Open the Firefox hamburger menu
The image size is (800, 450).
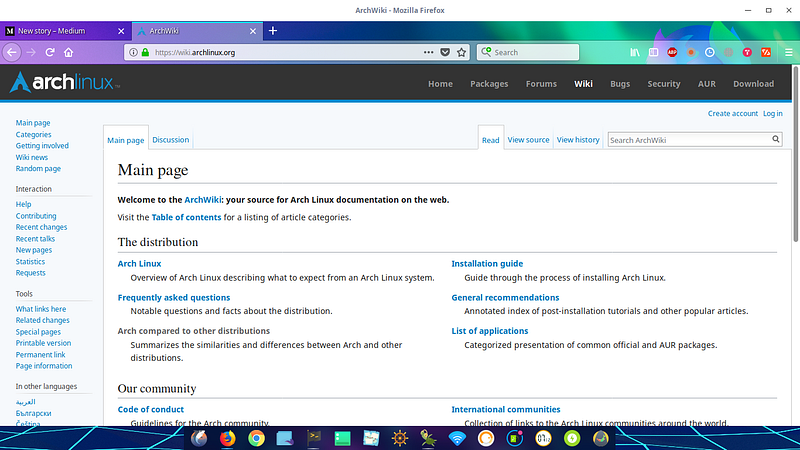[x=789, y=52]
